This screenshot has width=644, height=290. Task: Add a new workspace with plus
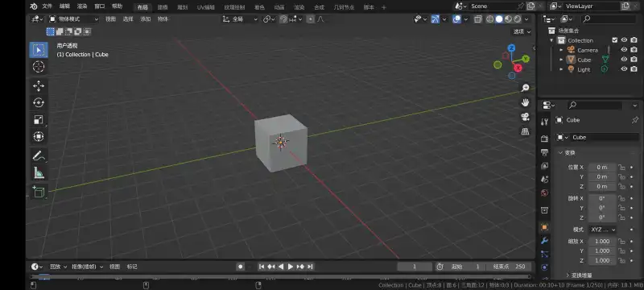pyautogui.click(x=384, y=7)
